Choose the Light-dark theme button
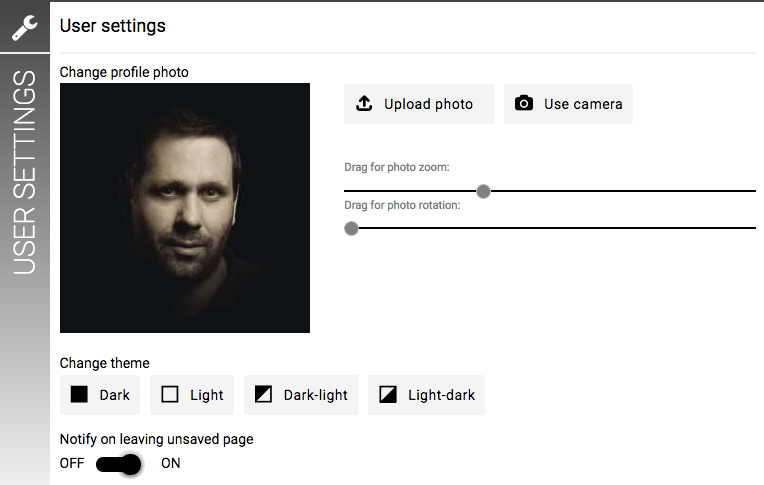 pyautogui.click(x=426, y=395)
